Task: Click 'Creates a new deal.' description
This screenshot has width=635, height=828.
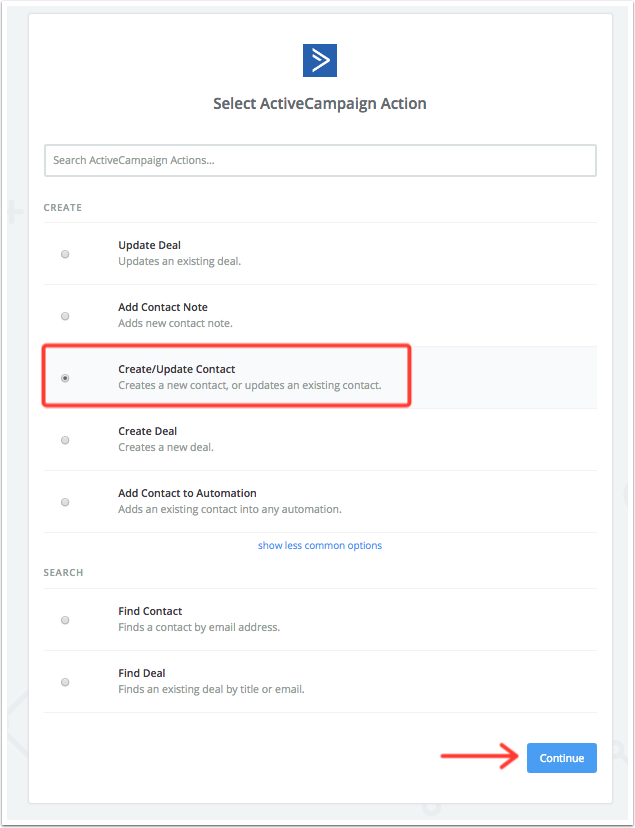Action: point(166,447)
